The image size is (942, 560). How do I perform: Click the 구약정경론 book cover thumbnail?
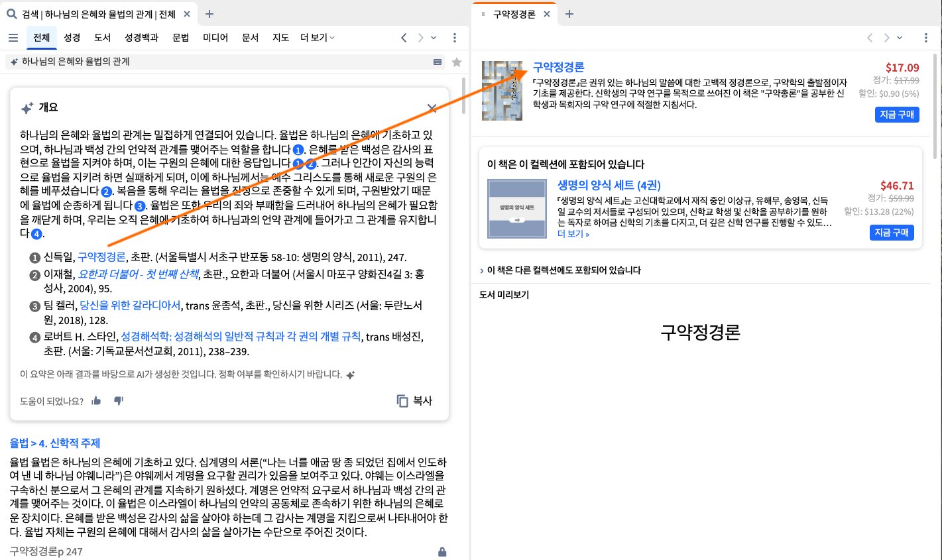coord(502,91)
